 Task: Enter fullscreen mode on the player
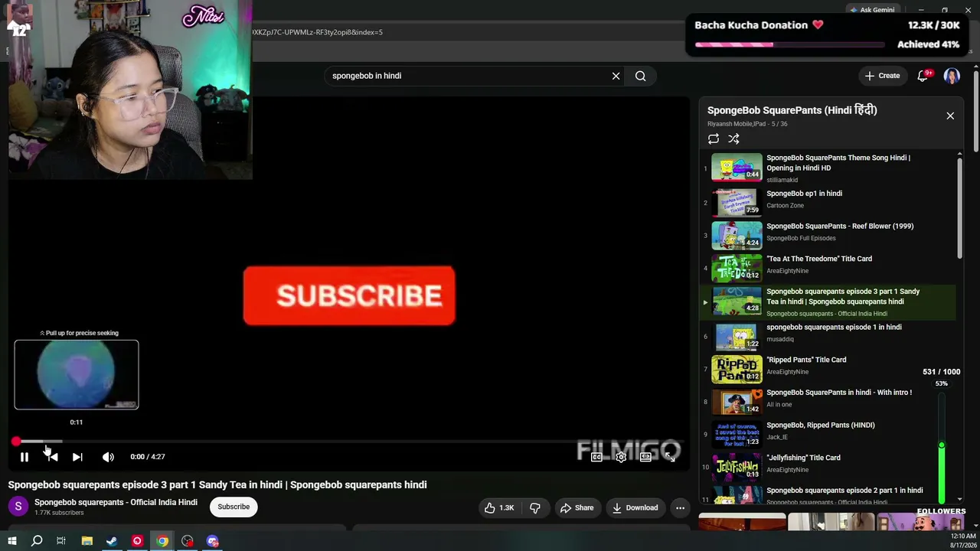point(670,457)
